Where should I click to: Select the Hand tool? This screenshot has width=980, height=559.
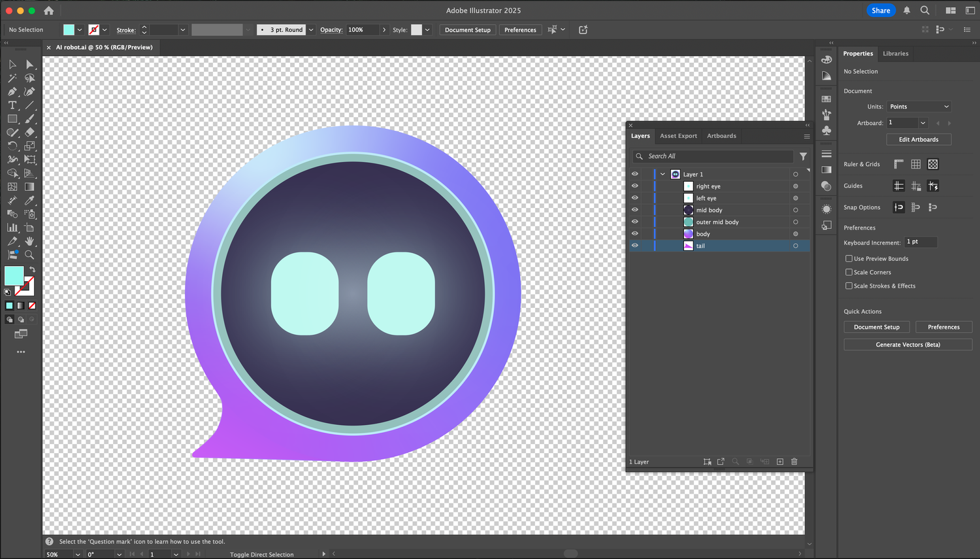(x=29, y=241)
